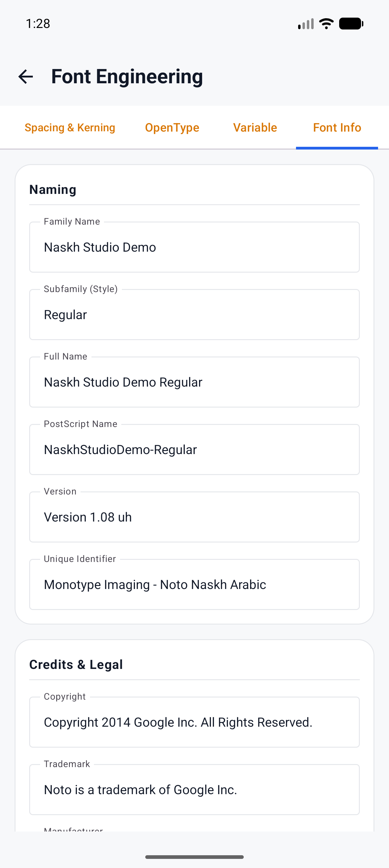The image size is (389, 868).
Task: Click the Trademark input field
Action: coord(194,789)
